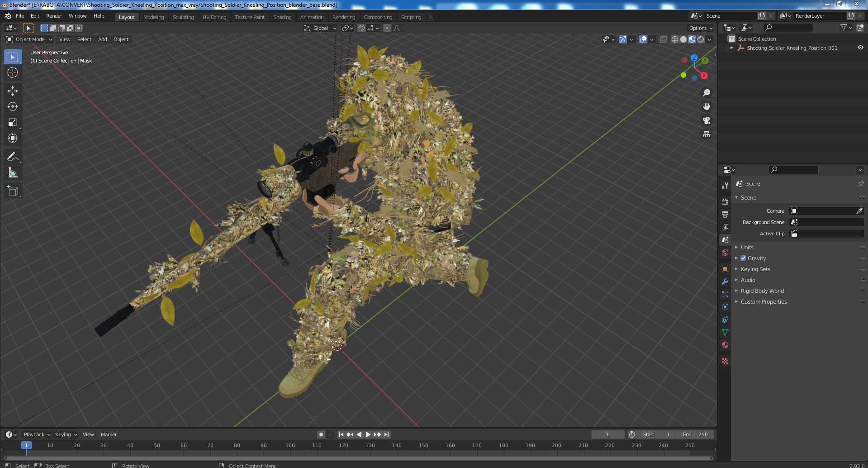
Task: Expand the Keying Sets panel
Action: (x=755, y=269)
